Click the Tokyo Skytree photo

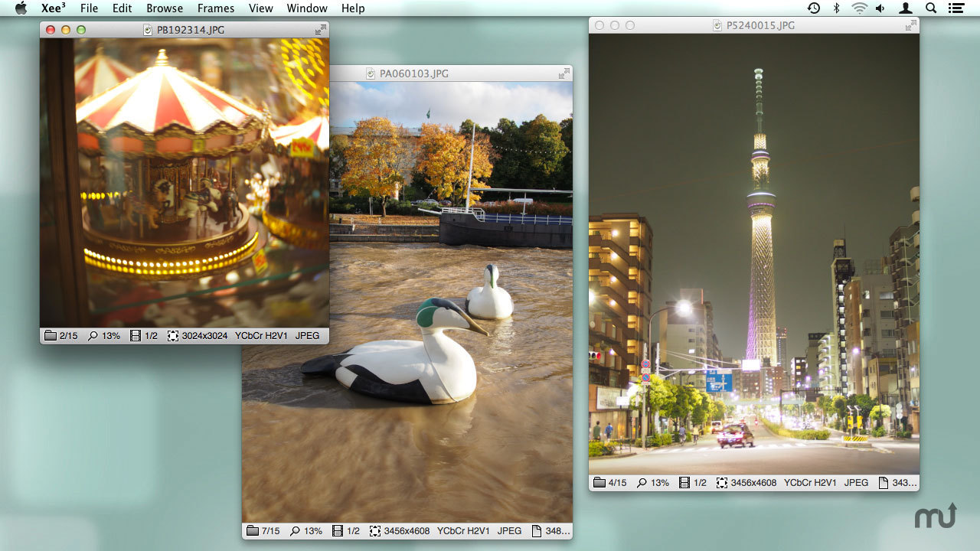click(754, 253)
